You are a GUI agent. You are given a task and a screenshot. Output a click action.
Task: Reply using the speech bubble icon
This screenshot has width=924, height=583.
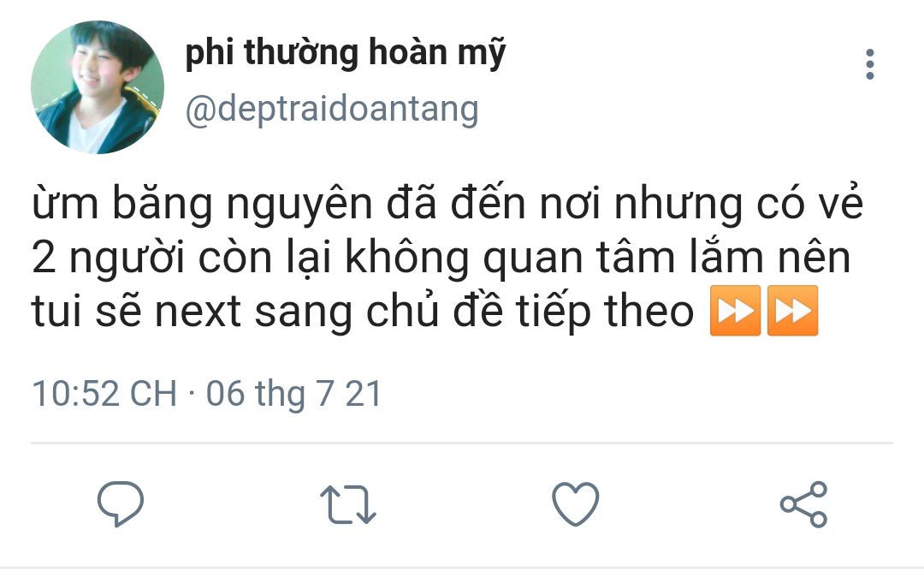121,504
